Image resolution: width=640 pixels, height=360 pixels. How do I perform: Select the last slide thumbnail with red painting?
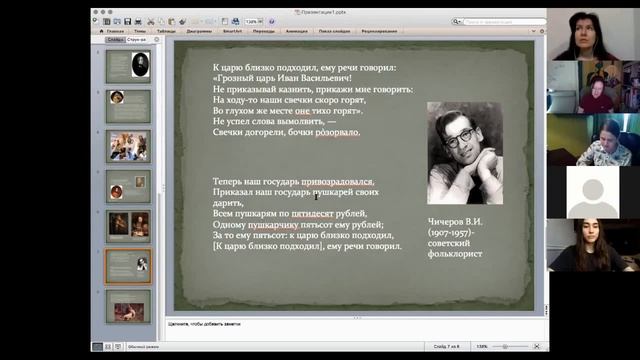point(128,307)
